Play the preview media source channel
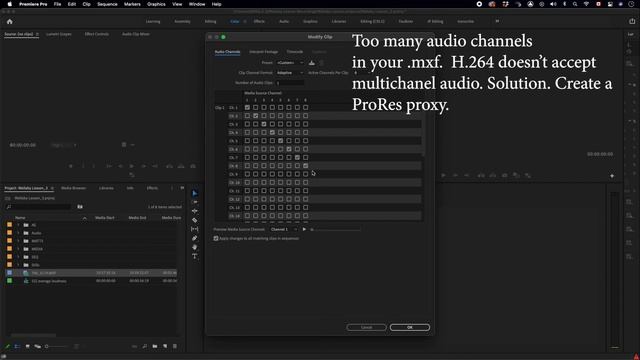This screenshot has height=360, width=640. coord(304,229)
